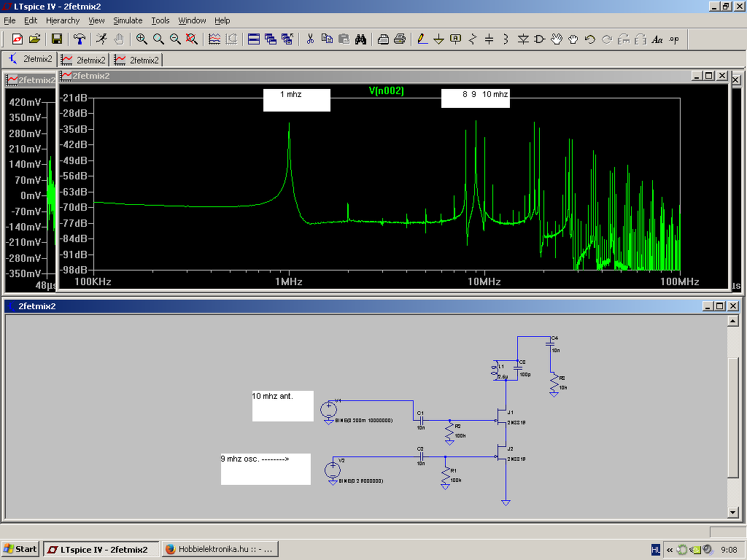Select the Aa text tool
747x560 pixels.
click(657, 39)
